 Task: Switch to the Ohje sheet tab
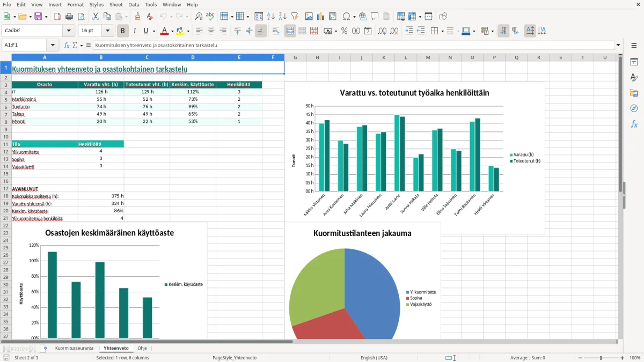pos(142,349)
